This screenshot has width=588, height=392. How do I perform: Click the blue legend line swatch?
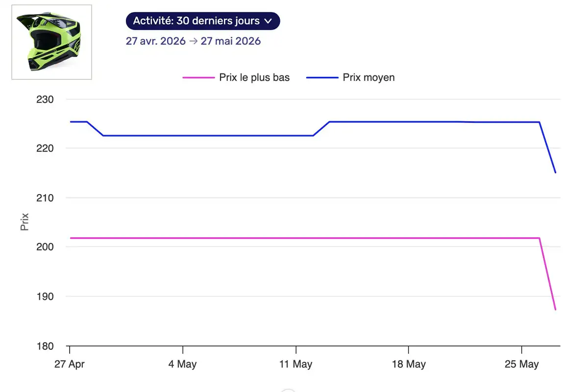(322, 77)
